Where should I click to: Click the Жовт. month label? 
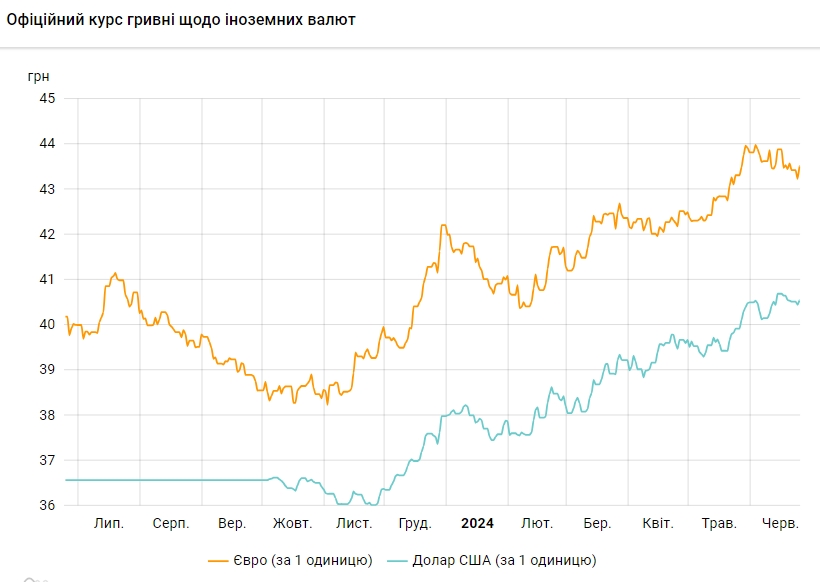coord(293,524)
